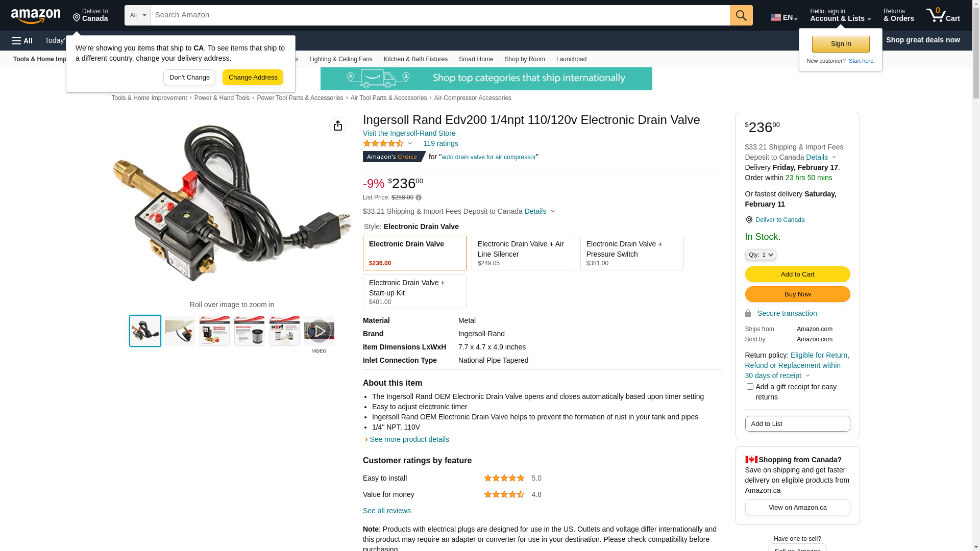Click the share icon on product image
Image resolution: width=980 pixels, height=551 pixels.
(338, 126)
